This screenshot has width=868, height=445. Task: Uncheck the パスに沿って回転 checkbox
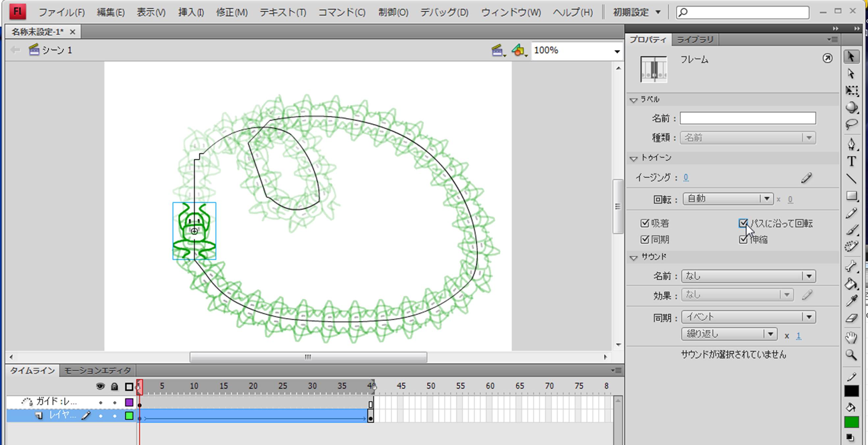pyautogui.click(x=743, y=223)
